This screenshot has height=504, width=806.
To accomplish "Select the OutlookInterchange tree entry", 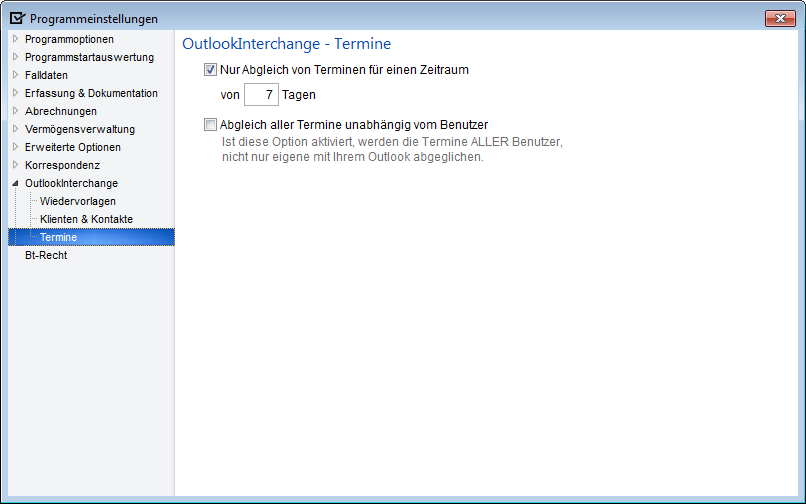I will (x=71, y=183).
